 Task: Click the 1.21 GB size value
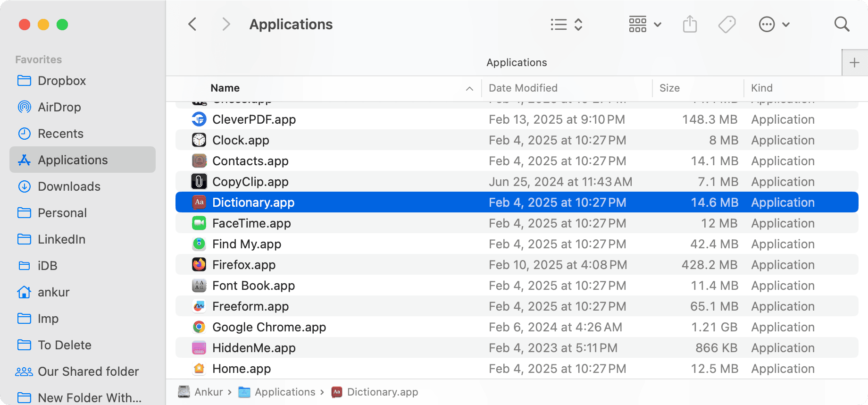714,327
